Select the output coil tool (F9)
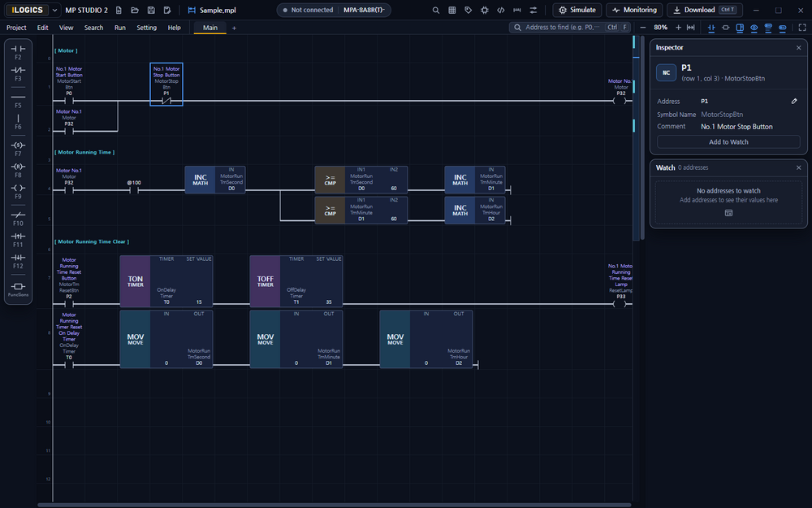 click(18, 192)
